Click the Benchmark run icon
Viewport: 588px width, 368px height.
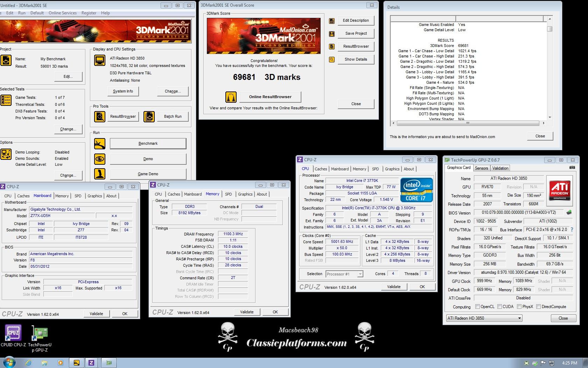(100, 143)
